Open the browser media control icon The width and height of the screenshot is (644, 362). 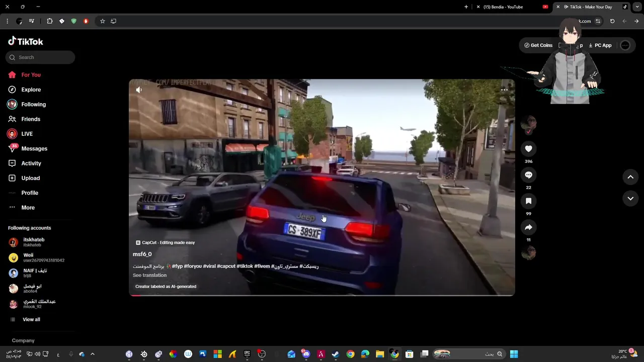pos(31,21)
